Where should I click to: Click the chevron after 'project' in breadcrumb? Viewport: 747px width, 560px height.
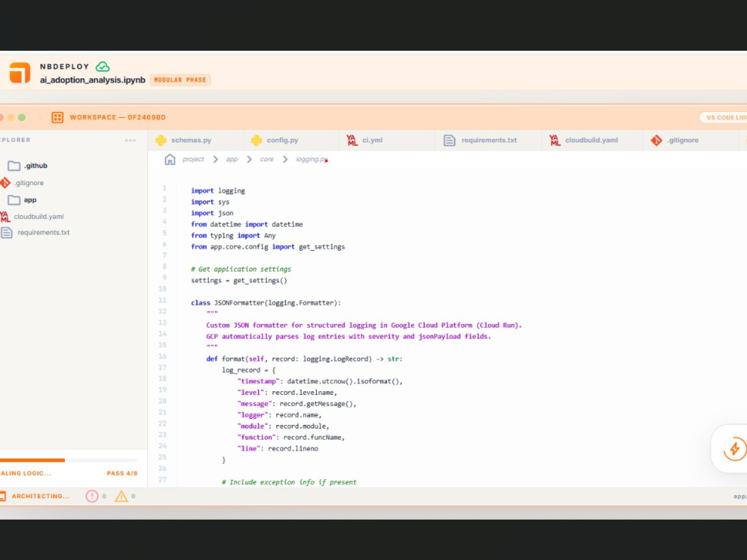coord(215,159)
